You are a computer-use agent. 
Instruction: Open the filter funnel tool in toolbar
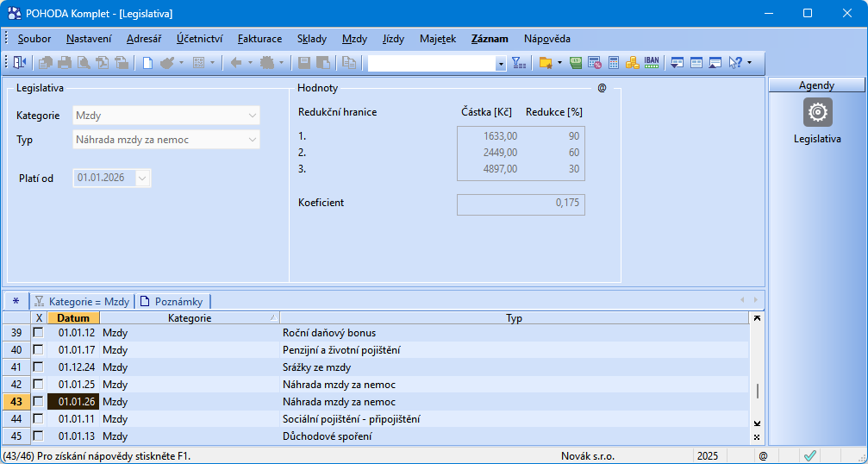click(518, 63)
